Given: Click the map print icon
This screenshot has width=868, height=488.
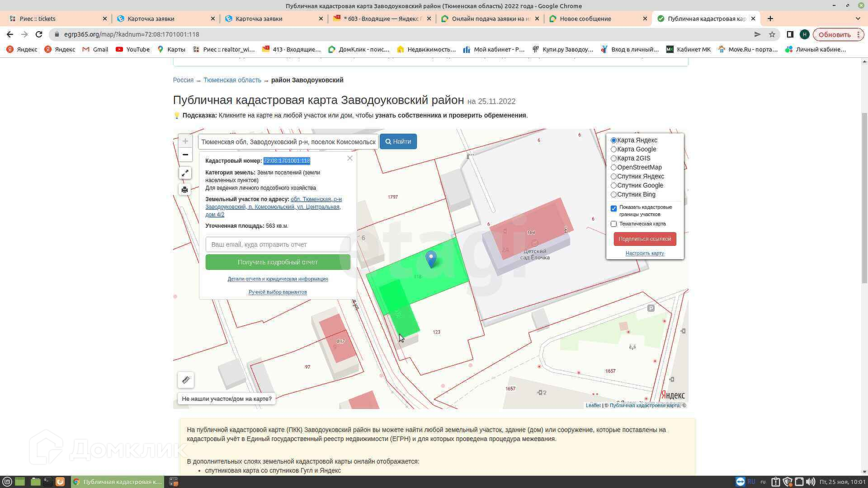Looking at the screenshot, I should pyautogui.click(x=185, y=190).
